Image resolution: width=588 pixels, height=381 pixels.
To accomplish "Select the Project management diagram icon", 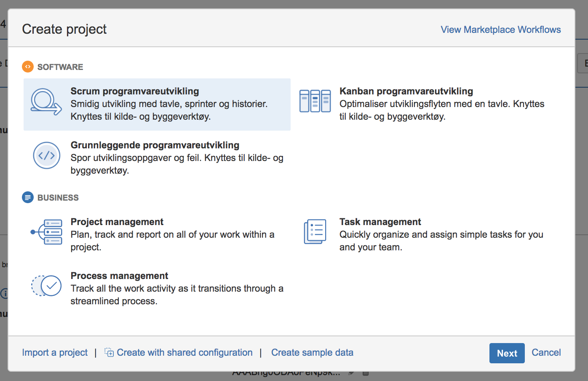I will coord(46,232).
